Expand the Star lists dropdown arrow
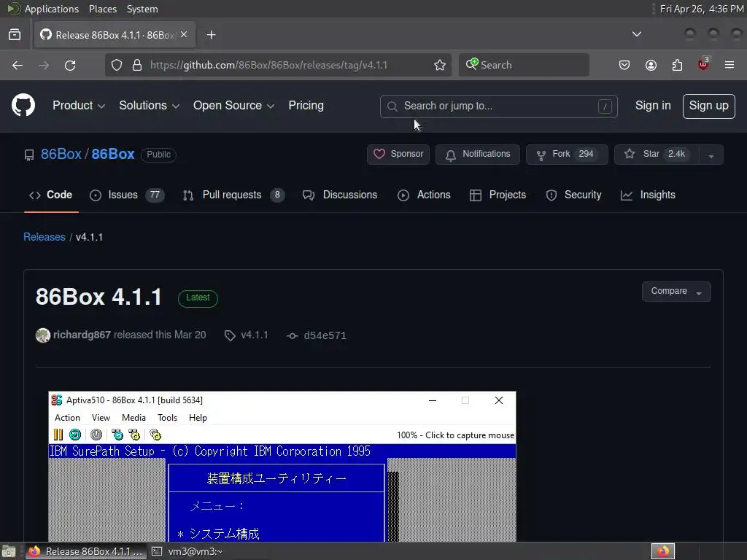This screenshot has width=747, height=560. [x=711, y=155]
